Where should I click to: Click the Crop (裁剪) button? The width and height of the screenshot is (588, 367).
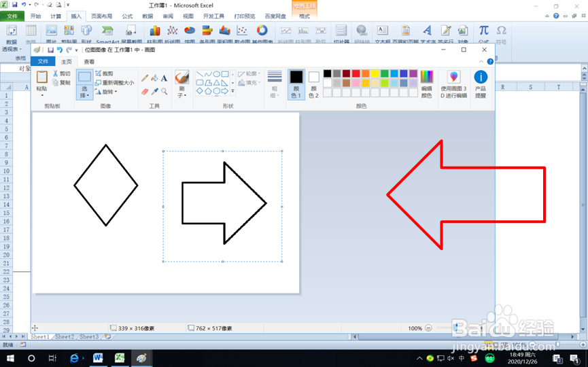104,73
